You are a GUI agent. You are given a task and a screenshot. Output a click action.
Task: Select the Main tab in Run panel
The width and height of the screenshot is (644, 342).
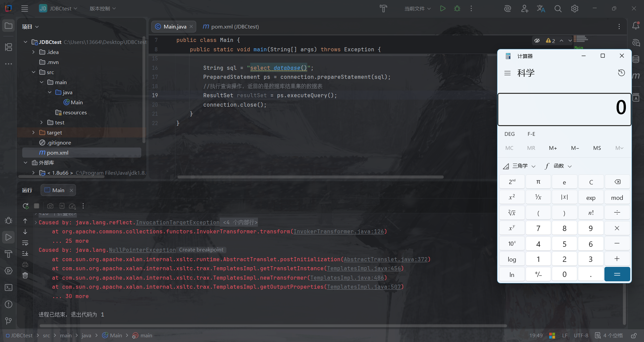click(x=58, y=190)
